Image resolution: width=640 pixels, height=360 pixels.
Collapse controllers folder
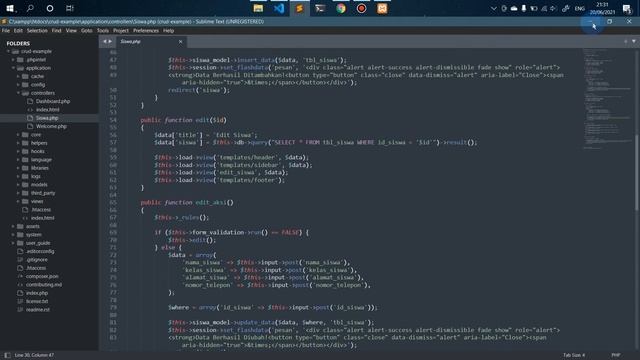[18, 93]
